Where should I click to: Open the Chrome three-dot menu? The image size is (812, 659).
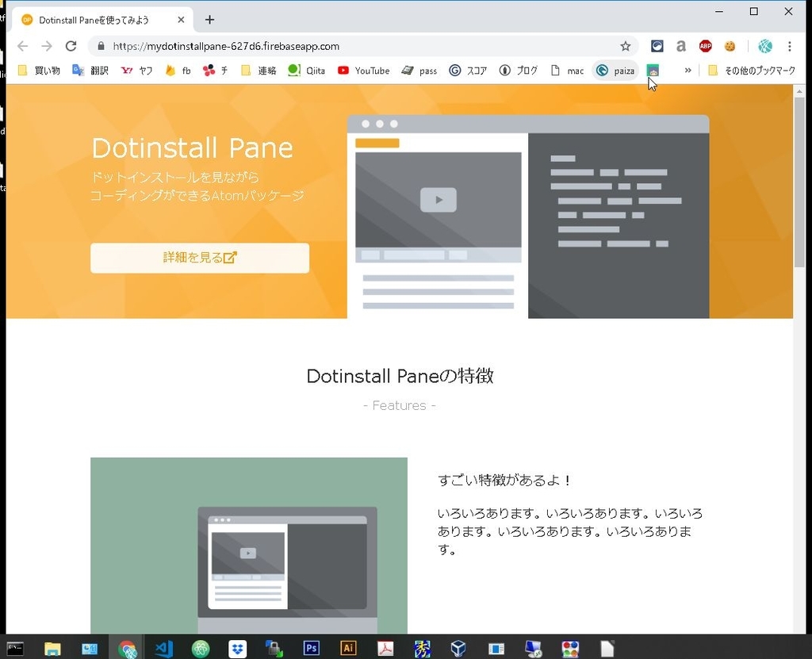point(789,46)
